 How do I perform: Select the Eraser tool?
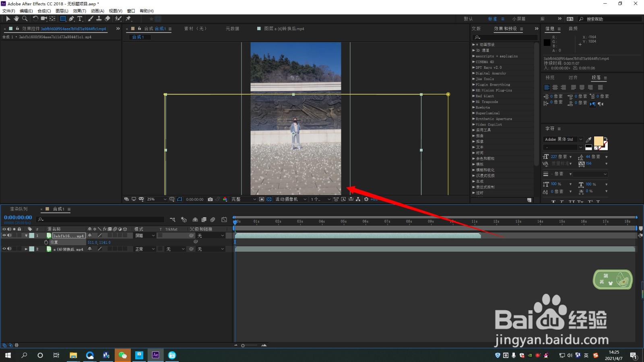pos(107,19)
